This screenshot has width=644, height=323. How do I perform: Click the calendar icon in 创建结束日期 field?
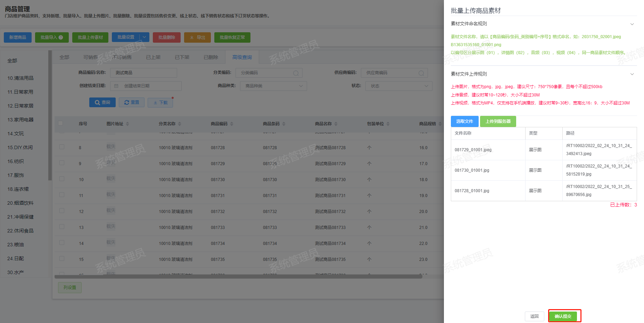pos(116,86)
